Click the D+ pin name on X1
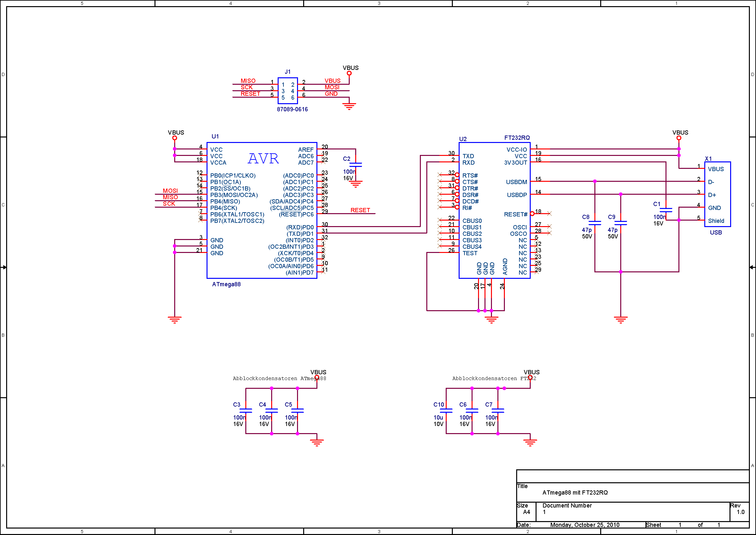This screenshot has height=535, width=756. tap(712, 195)
